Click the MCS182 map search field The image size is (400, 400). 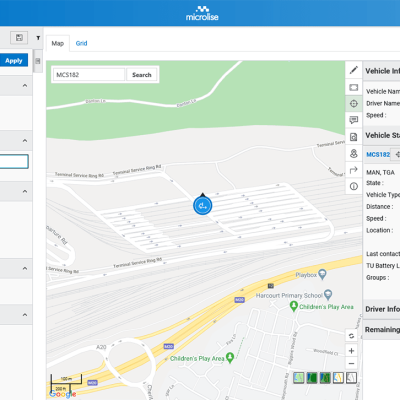point(89,75)
